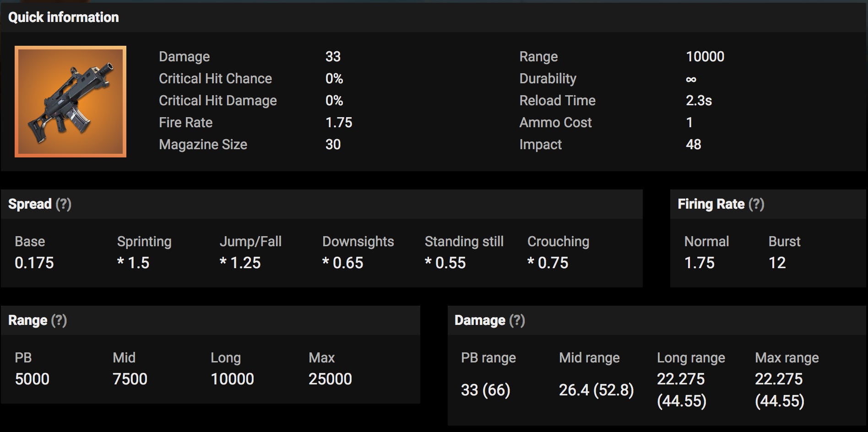Click the Damage panel help question mark

517,320
